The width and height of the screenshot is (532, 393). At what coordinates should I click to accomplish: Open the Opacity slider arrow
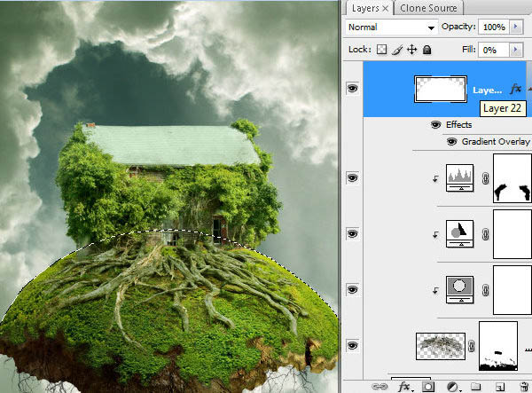coord(516,27)
